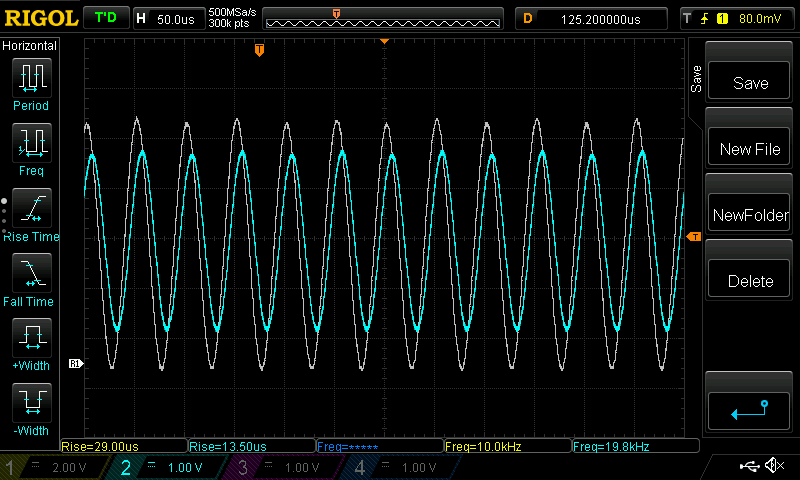Choose the Rise Time measurement icon
Screen dimensions: 800x480
tap(31, 208)
